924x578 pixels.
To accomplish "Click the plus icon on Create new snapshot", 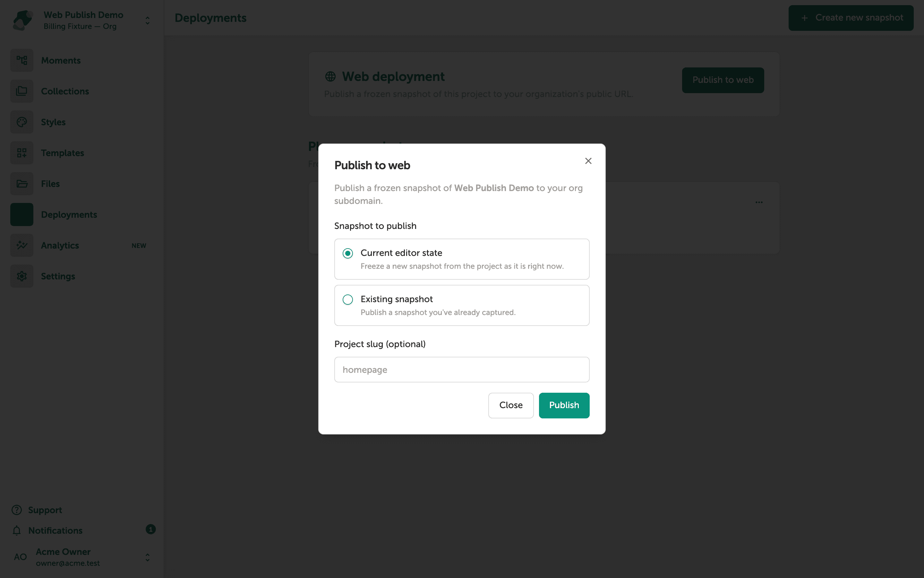I will click(x=805, y=18).
